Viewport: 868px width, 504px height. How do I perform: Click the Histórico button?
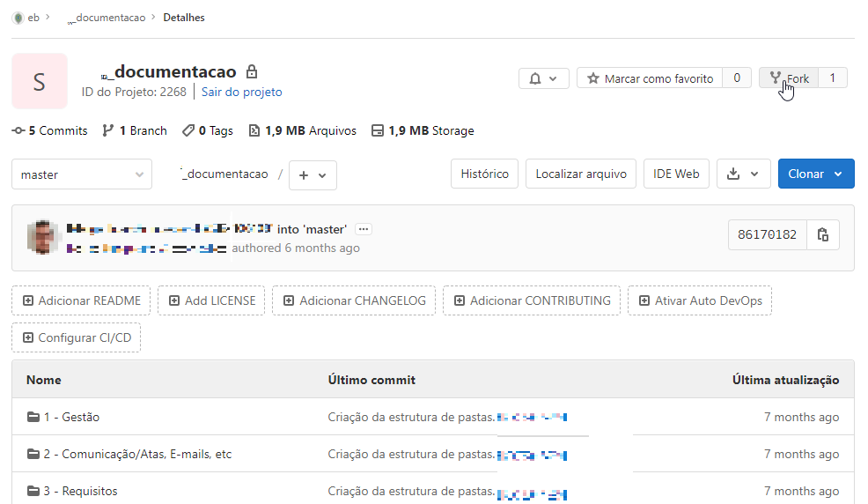[x=484, y=174]
